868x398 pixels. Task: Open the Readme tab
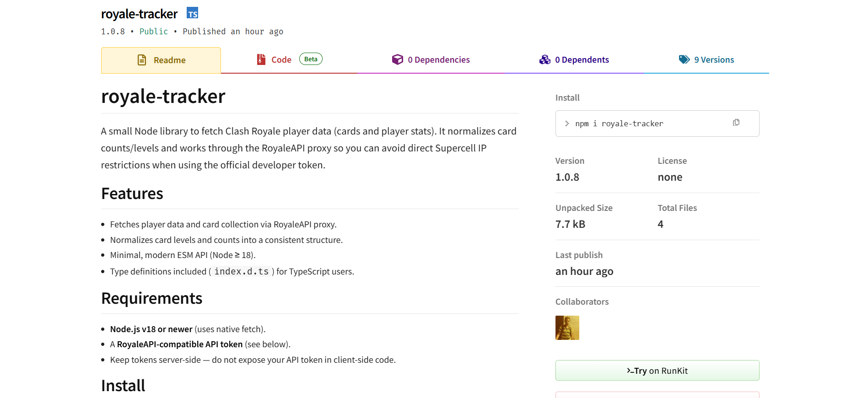coord(169,60)
